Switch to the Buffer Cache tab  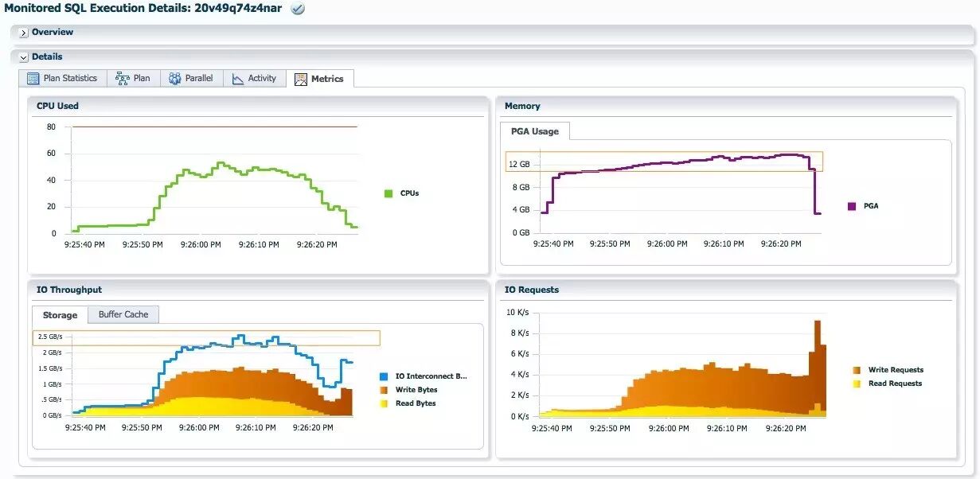[123, 314]
